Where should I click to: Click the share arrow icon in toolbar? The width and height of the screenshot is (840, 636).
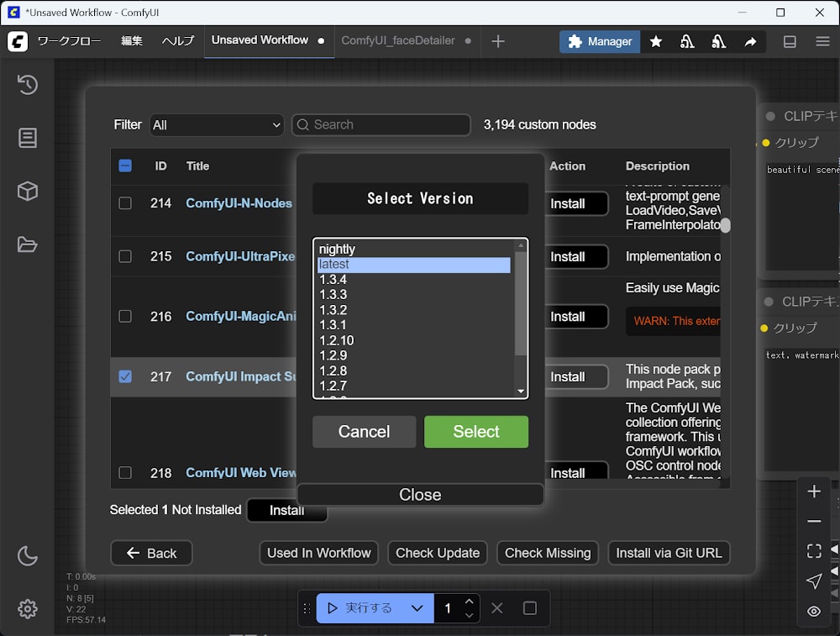tap(750, 41)
